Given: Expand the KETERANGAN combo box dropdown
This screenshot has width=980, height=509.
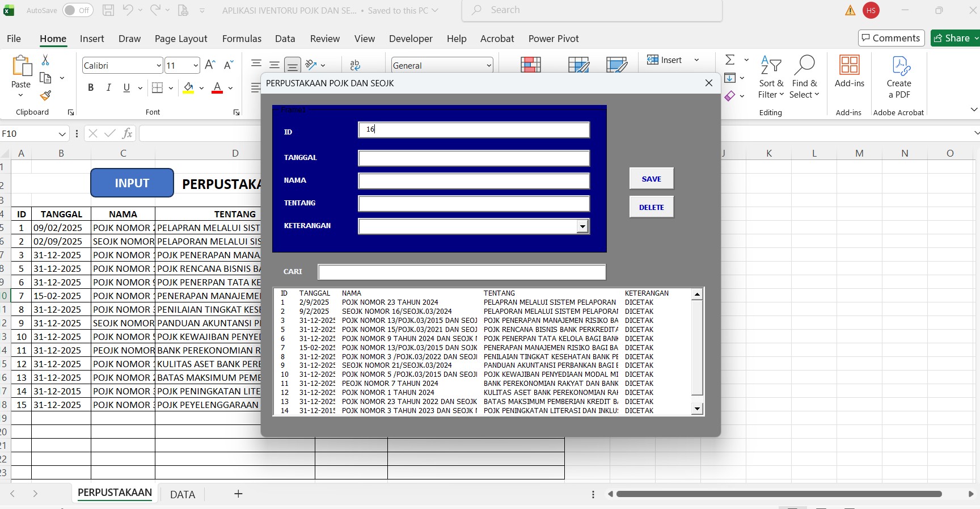Looking at the screenshot, I should (582, 226).
